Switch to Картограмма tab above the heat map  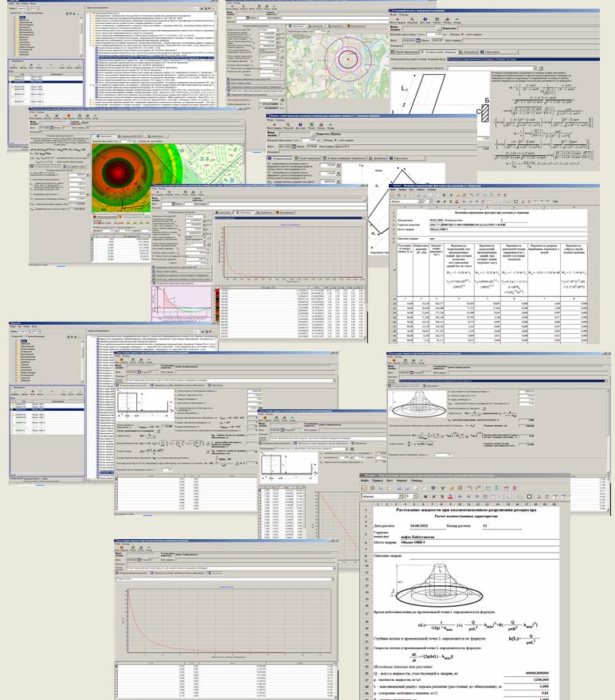(104, 136)
